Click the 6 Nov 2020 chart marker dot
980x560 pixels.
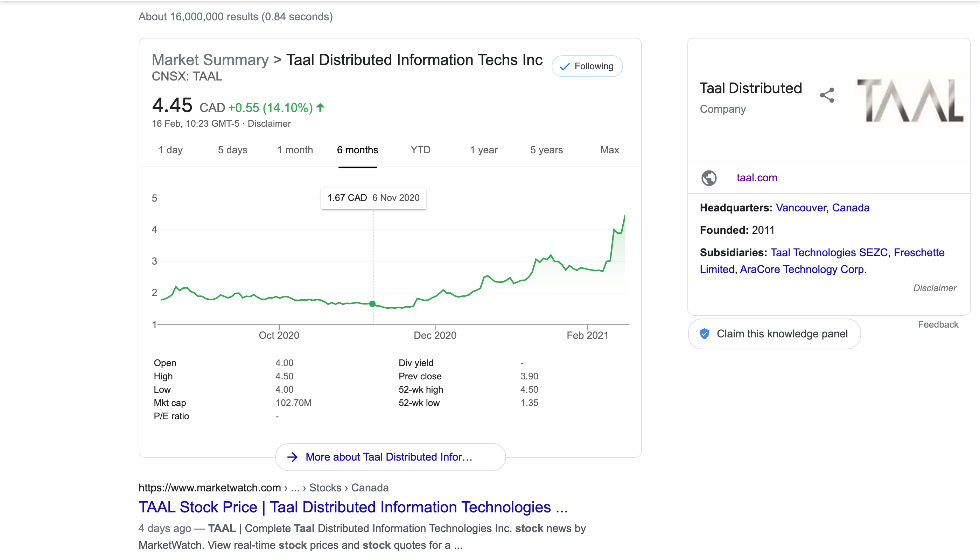click(x=372, y=304)
